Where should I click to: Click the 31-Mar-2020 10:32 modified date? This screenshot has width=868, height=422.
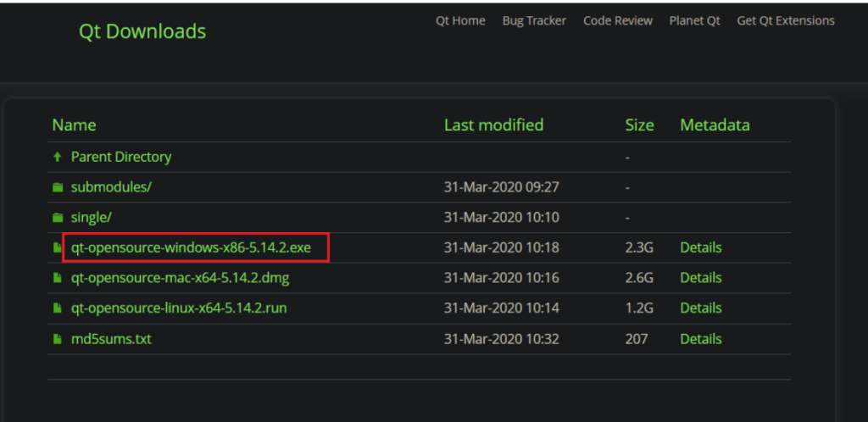click(502, 339)
